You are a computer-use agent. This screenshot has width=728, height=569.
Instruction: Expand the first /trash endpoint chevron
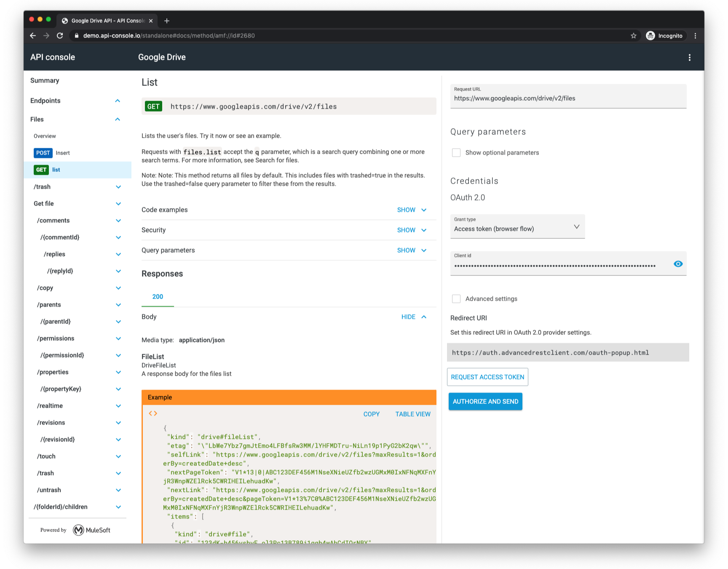(x=118, y=187)
